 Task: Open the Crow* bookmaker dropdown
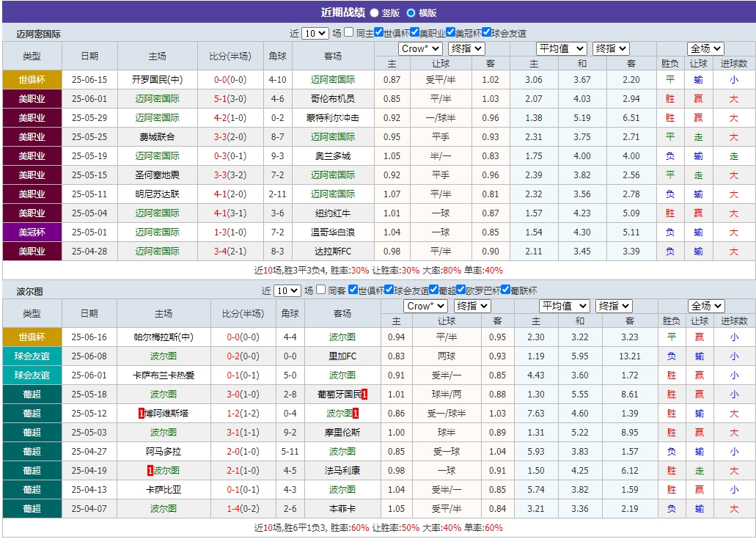coord(419,48)
